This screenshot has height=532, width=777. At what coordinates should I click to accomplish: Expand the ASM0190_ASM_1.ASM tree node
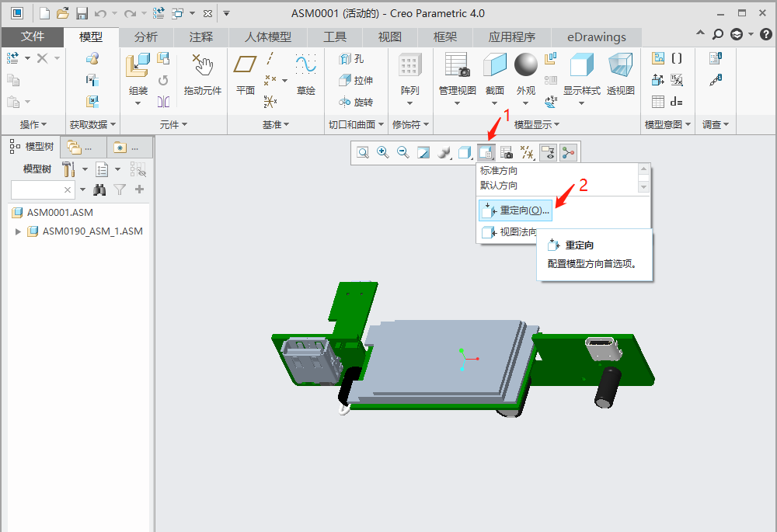[x=19, y=231]
